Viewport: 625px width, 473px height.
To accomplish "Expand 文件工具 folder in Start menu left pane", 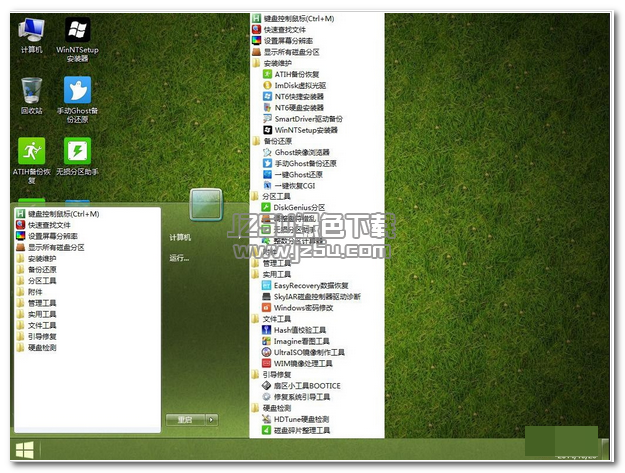I will point(36,326).
